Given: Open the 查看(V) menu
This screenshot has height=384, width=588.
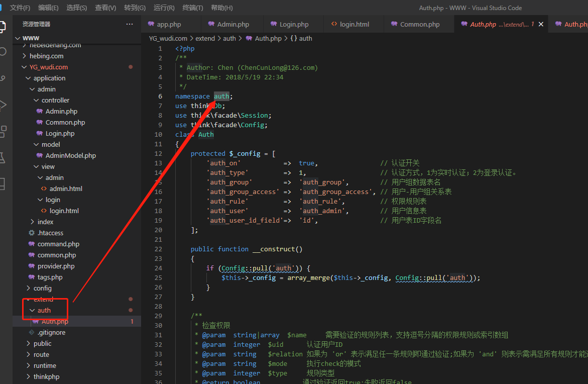Looking at the screenshot, I should (x=105, y=8).
